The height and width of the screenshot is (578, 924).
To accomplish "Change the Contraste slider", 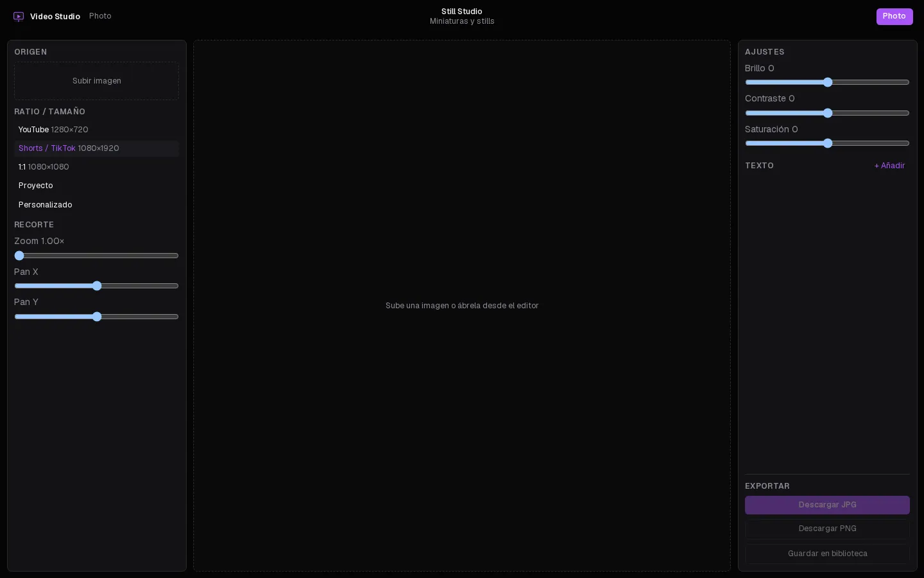I will tap(827, 113).
